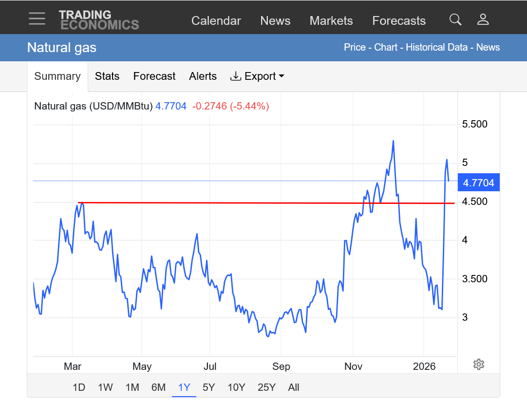Expand the Export dropdown
This screenshot has height=420, width=527.
click(x=257, y=76)
